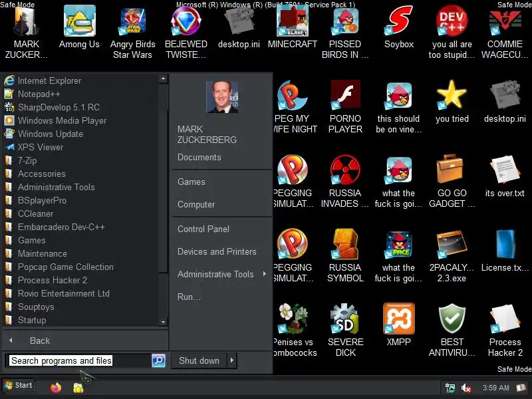Open Documents in start menu
The width and height of the screenshot is (532, 399).
[199, 157]
